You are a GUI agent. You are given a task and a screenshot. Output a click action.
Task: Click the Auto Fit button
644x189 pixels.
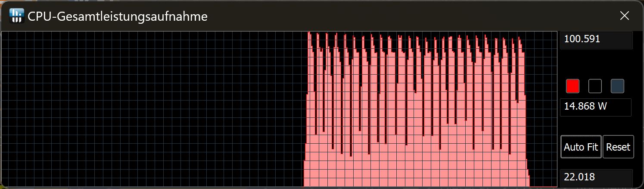point(581,147)
